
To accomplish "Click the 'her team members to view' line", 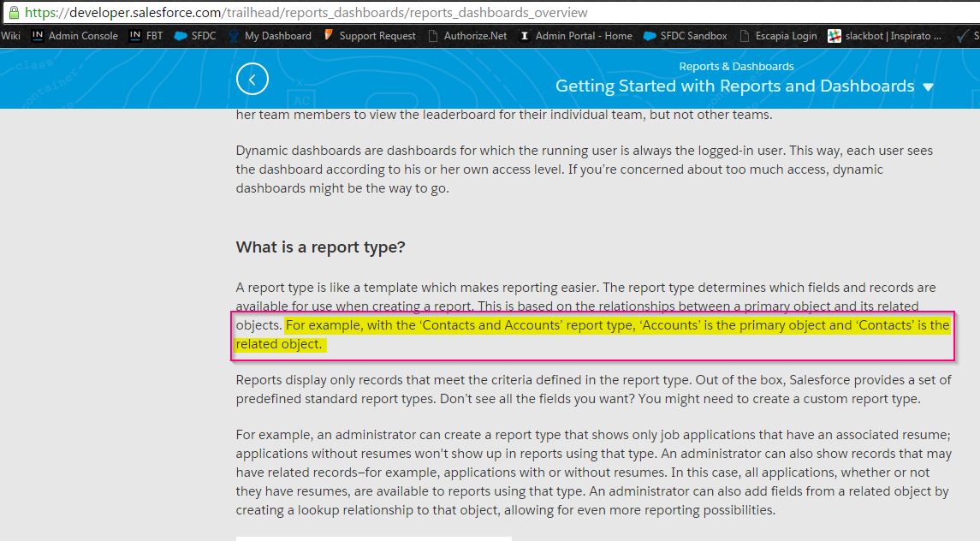I will [504, 115].
